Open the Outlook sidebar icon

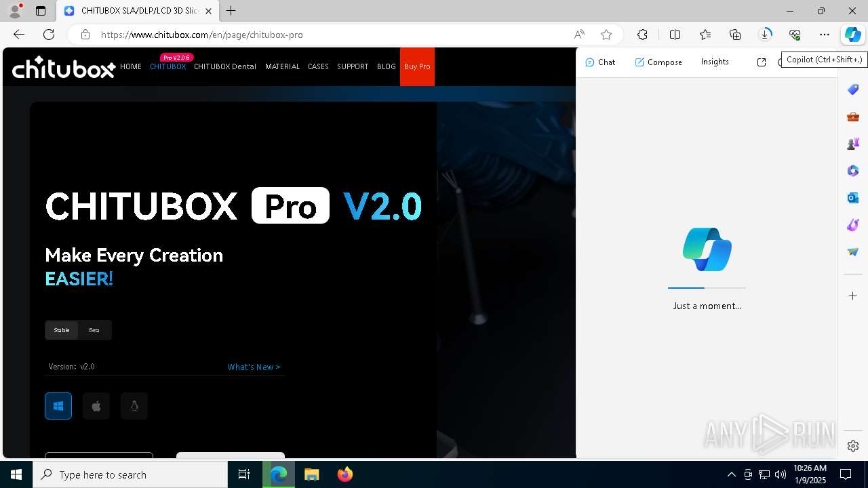[x=853, y=198]
